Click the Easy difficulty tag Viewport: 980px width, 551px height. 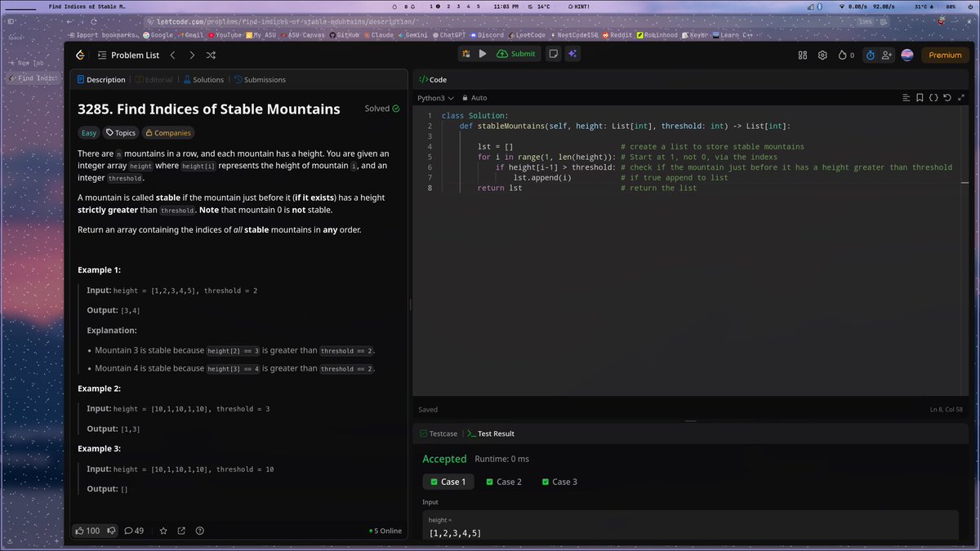88,133
